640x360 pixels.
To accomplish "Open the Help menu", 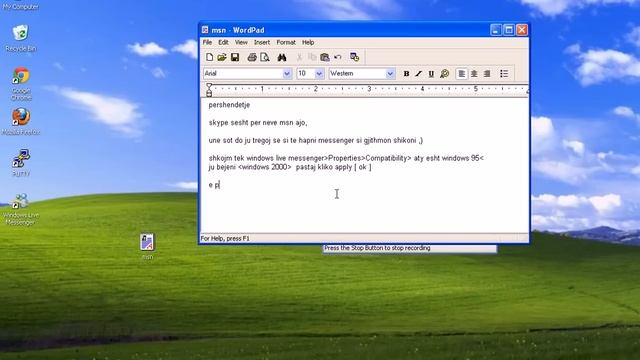I will pyautogui.click(x=308, y=42).
